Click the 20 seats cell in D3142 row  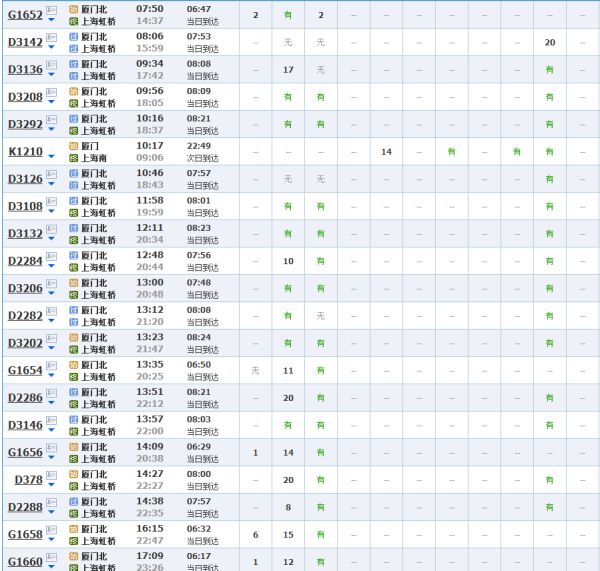pyautogui.click(x=549, y=42)
